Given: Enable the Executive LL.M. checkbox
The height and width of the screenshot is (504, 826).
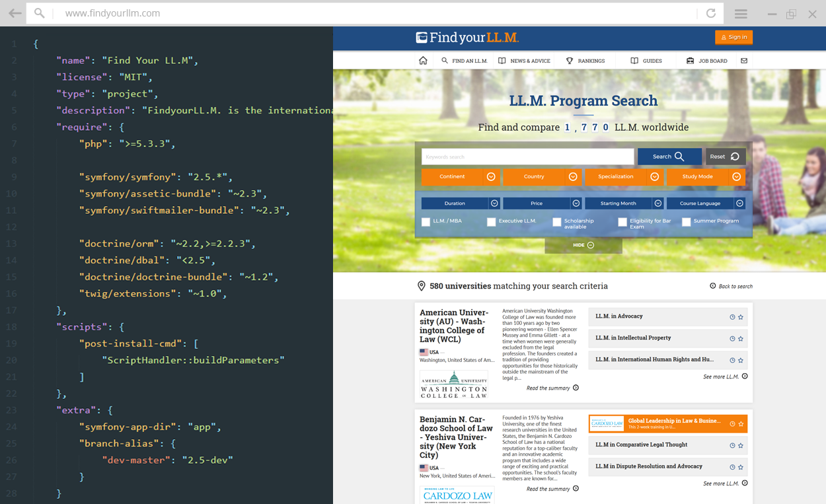Looking at the screenshot, I should (x=491, y=222).
